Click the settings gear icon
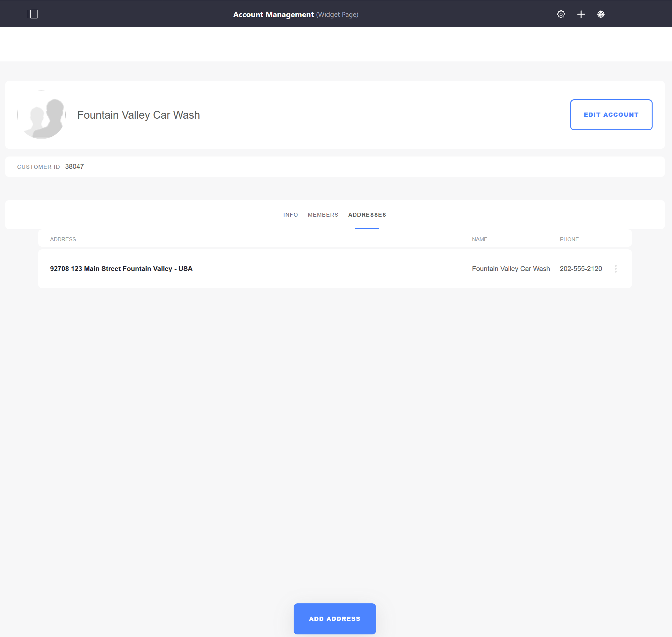The width and height of the screenshot is (672, 637). click(560, 14)
